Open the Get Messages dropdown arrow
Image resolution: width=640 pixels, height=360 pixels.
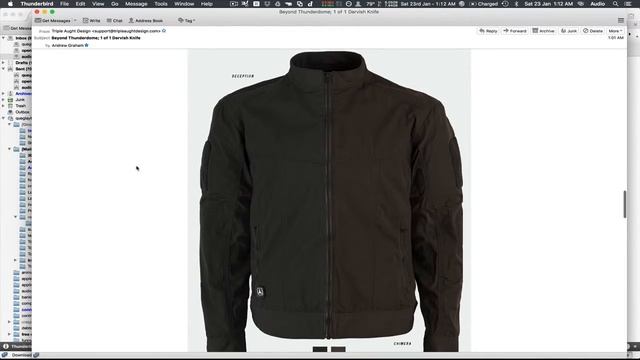click(x=75, y=20)
